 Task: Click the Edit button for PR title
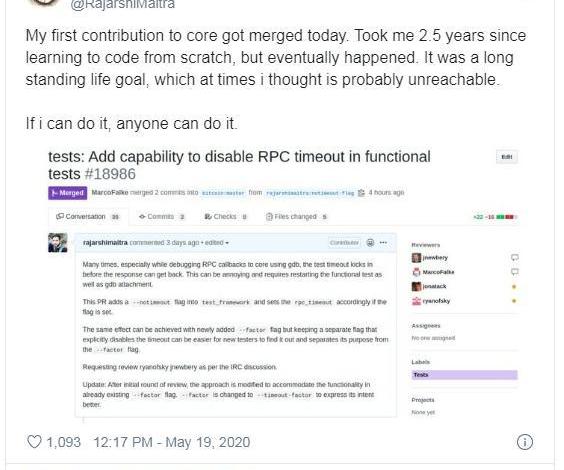[507, 157]
